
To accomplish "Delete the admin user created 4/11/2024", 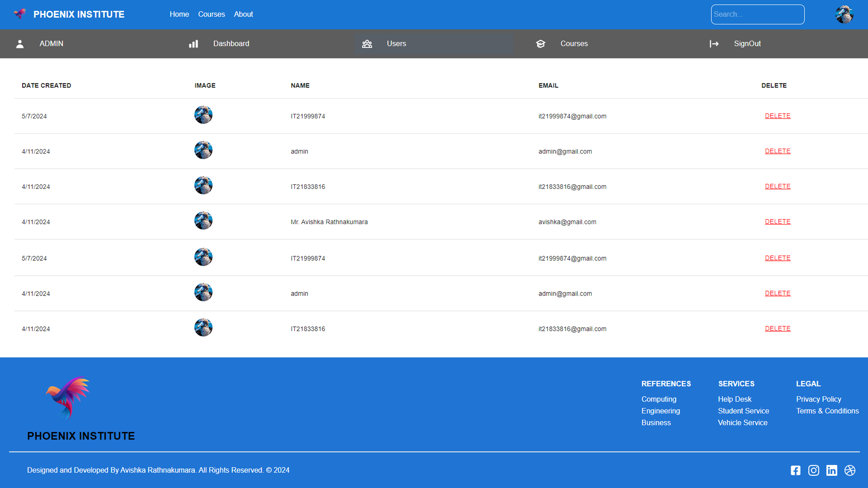I will click(x=778, y=151).
